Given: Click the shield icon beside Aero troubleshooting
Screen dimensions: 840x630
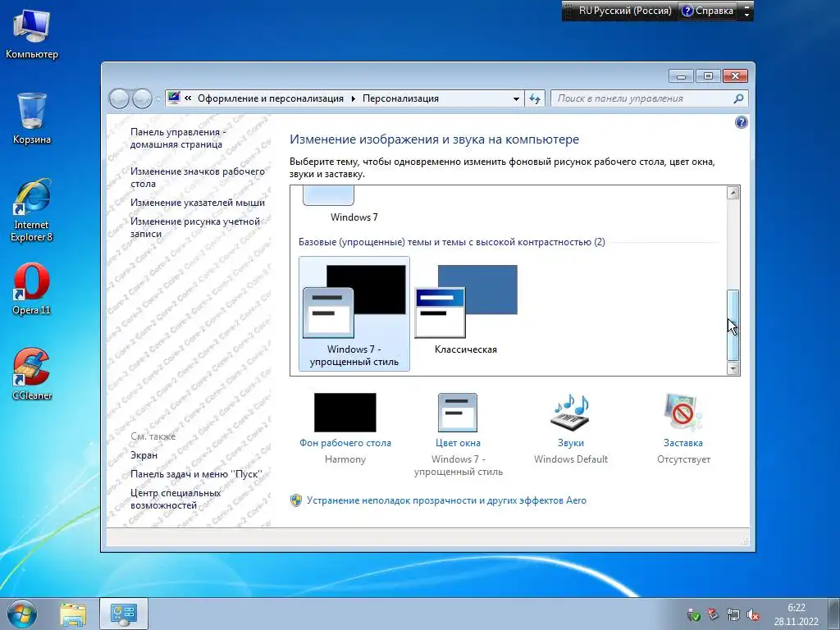Looking at the screenshot, I should pos(295,500).
